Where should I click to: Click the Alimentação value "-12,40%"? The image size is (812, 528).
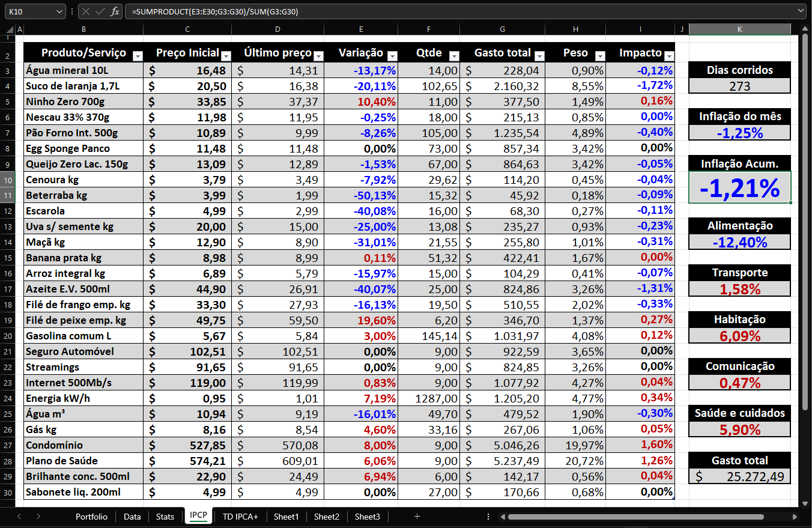(x=739, y=242)
